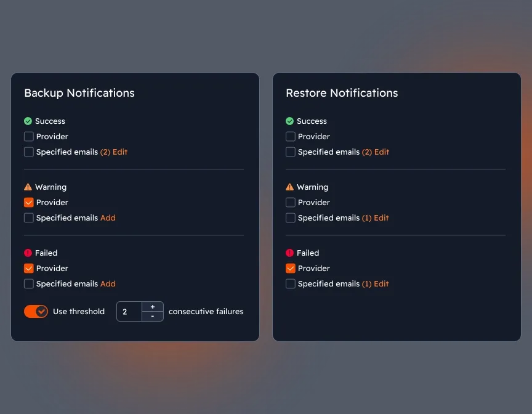This screenshot has width=532, height=414.
Task: Uncheck Provider under Restore Failed
Action: click(x=290, y=268)
